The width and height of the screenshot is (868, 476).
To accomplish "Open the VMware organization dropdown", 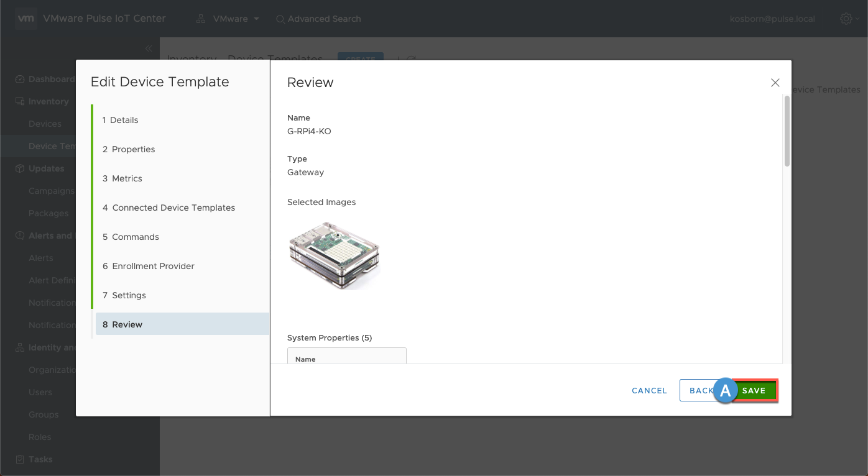I will pyautogui.click(x=236, y=19).
